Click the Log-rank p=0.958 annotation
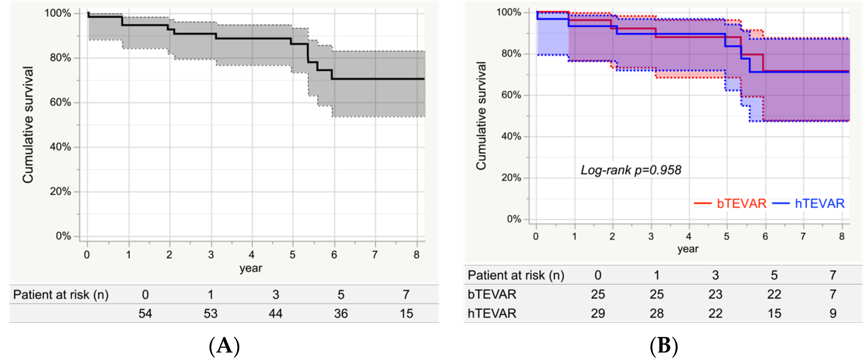 click(x=631, y=170)
